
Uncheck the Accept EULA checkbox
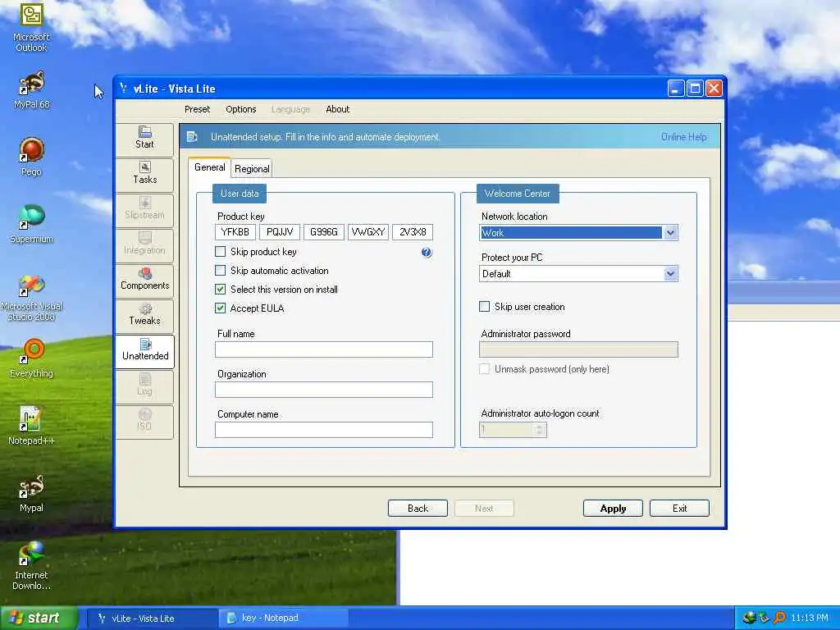(220, 308)
